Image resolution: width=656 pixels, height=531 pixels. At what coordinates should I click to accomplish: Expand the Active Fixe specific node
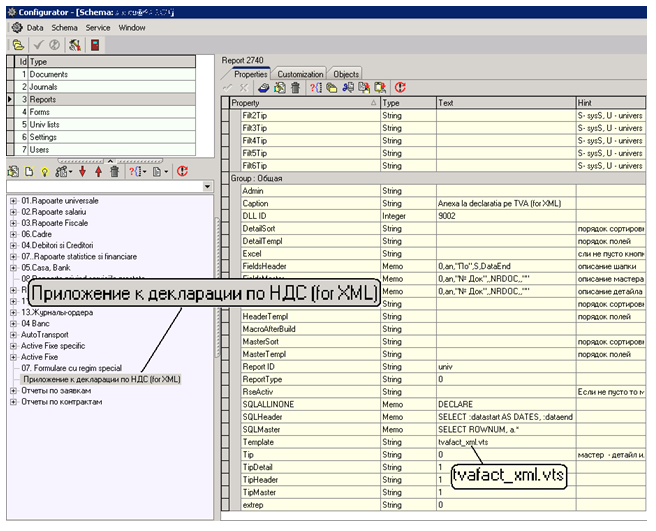(x=13, y=346)
